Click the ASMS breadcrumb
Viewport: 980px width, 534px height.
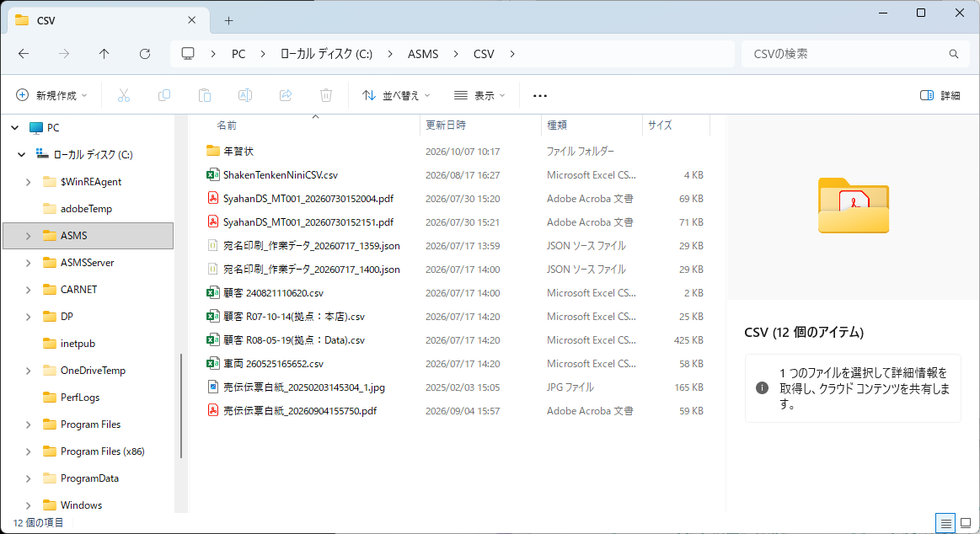(423, 54)
